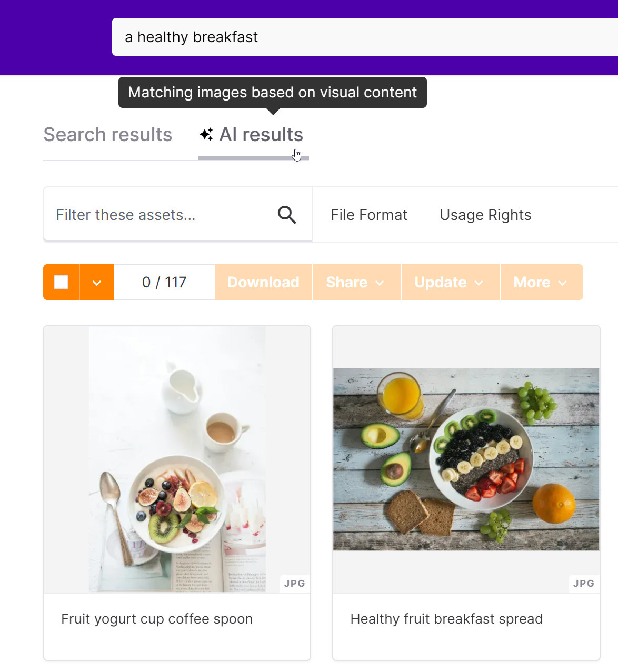618x672 pixels.
Task: Expand the selection options chevron
Action: pyautogui.click(x=97, y=282)
